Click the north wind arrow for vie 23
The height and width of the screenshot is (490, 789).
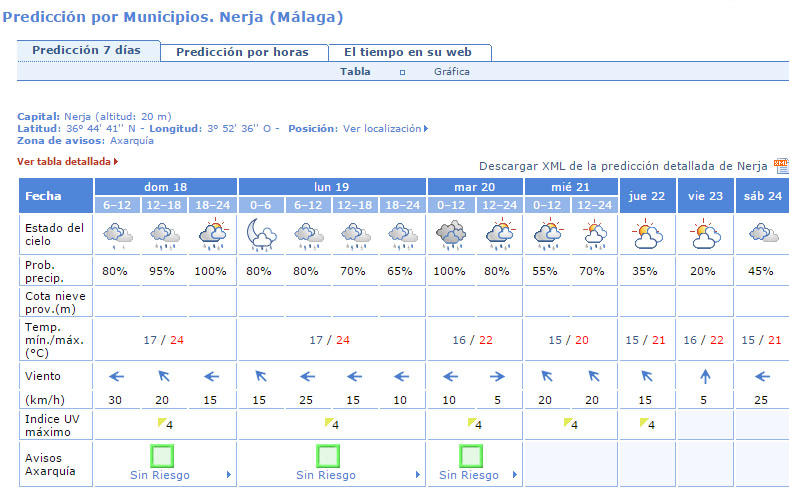706,377
